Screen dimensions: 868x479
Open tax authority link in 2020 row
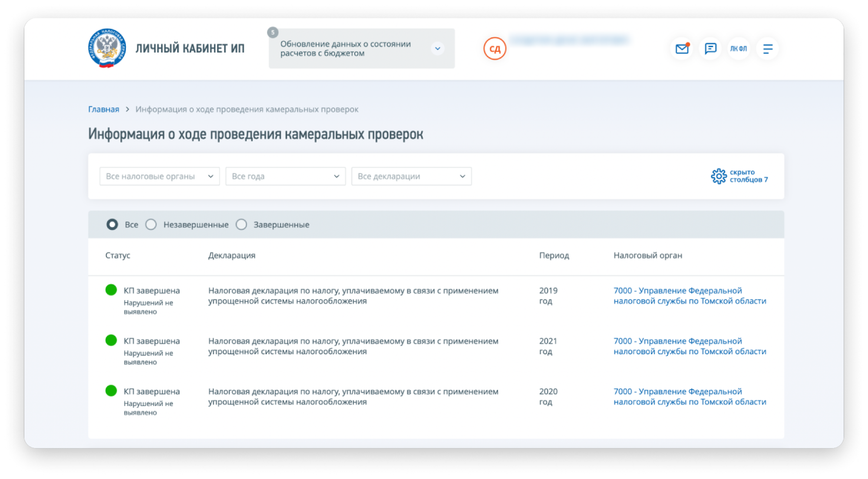click(690, 396)
